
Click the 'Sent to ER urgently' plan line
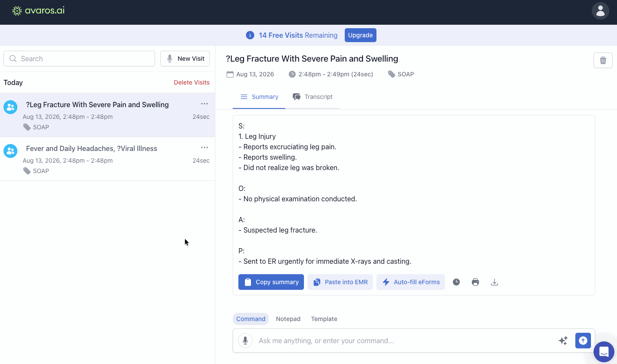coord(325,261)
